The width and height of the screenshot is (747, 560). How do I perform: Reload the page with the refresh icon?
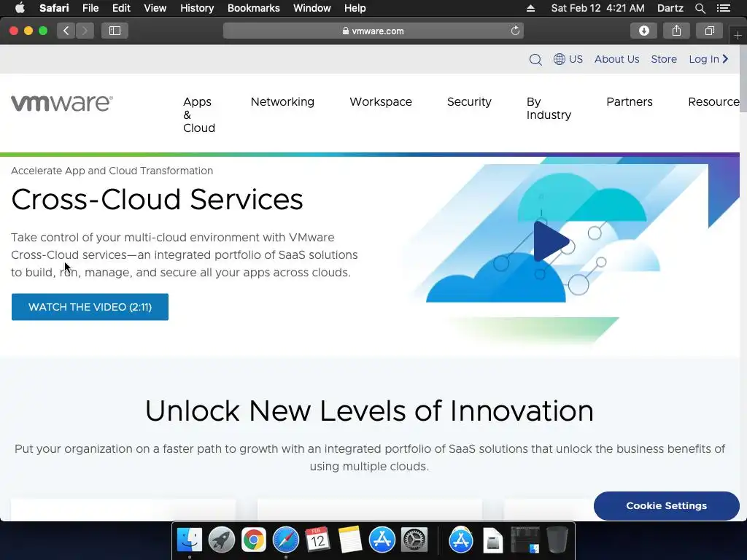coord(515,31)
